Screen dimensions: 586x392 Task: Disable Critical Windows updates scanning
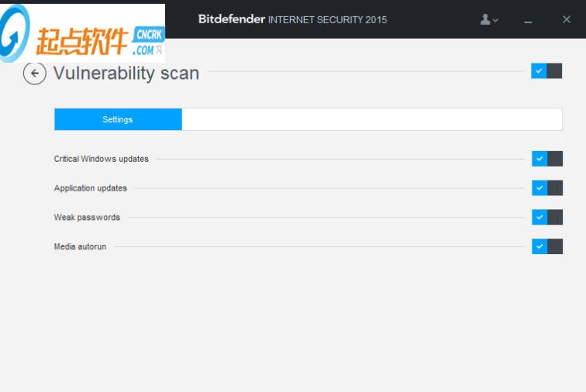click(x=546, y=159)
